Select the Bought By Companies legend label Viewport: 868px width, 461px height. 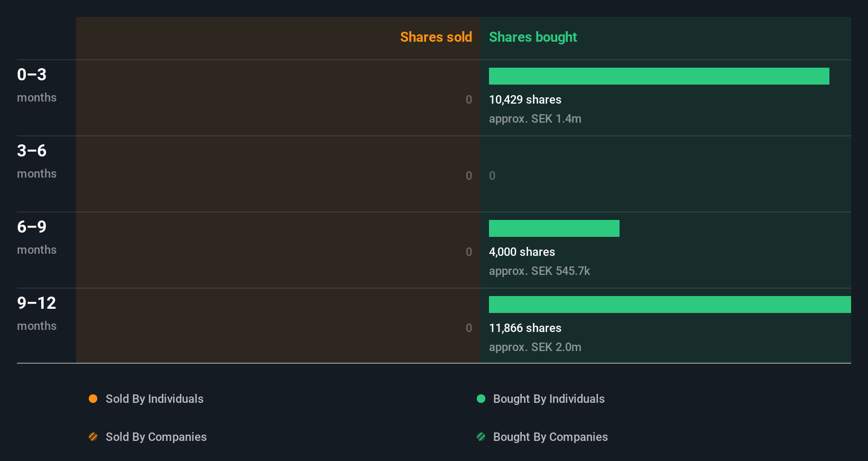(x=550, y=437)
